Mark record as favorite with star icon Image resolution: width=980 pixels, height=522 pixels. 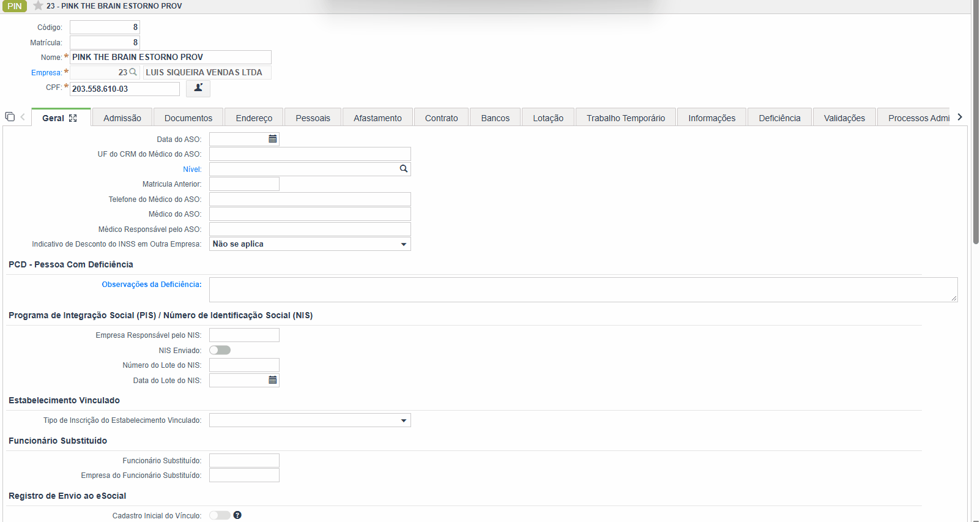tap(38, 6)
